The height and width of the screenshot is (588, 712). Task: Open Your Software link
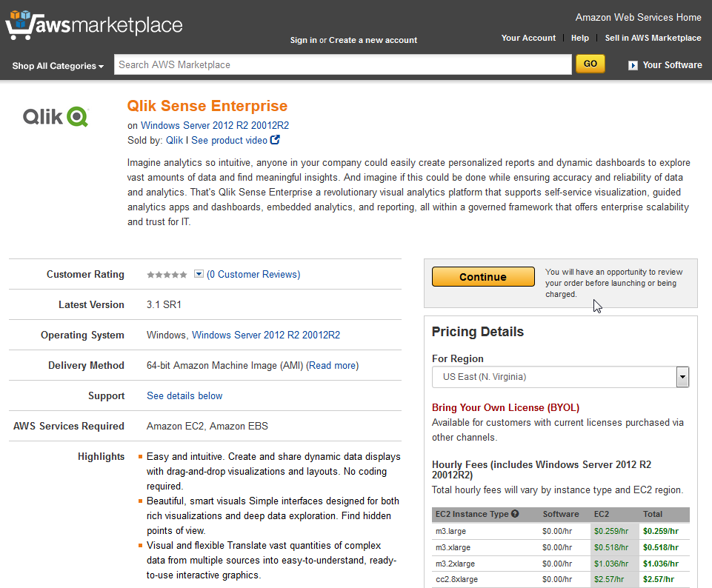673,65
